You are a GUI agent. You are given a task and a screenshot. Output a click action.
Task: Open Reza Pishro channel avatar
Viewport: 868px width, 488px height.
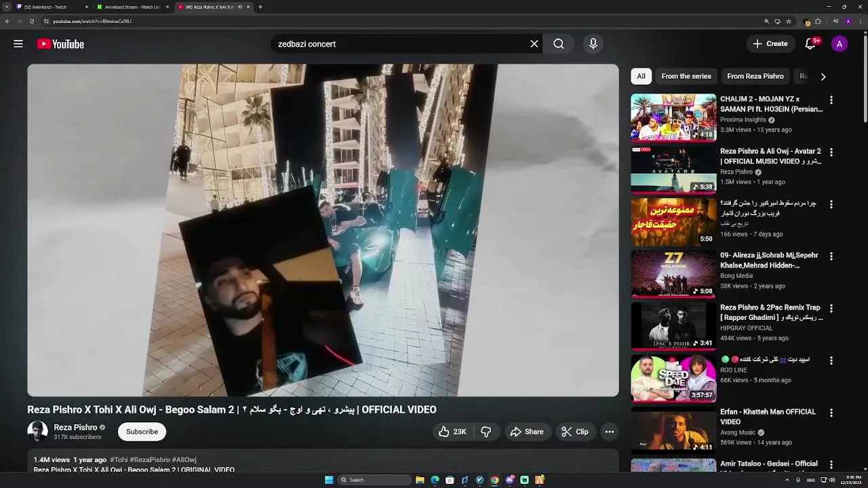coord(37,432)
